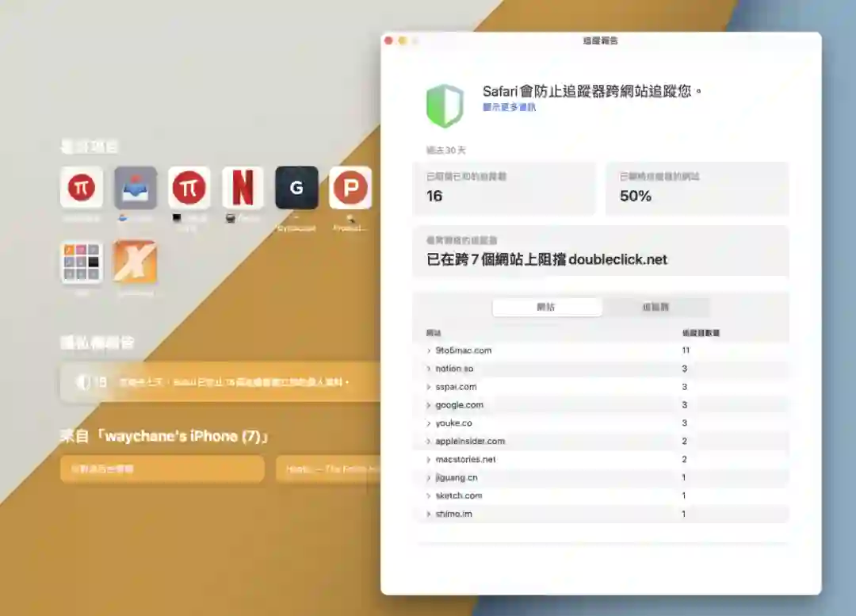Open the colored grid folder favorite
Image resolution: width=856 pixels, height=616 pixels.
click(x=82, y=262)
